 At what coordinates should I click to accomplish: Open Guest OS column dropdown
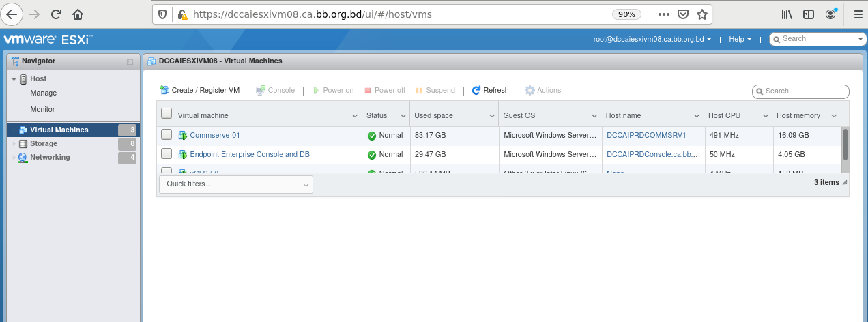click(594, 116)
